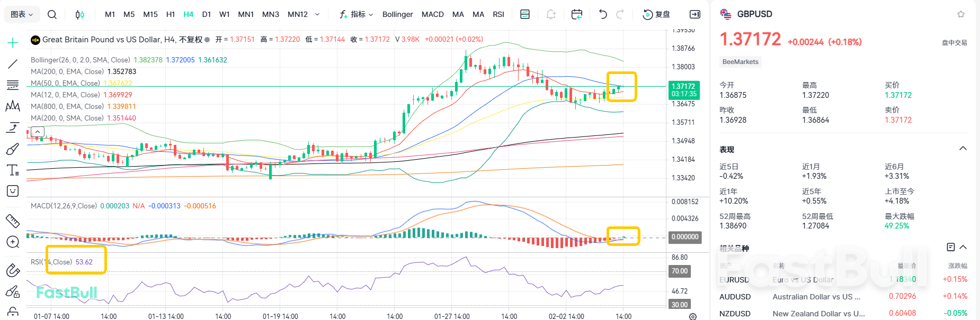Collapse the 表现 performance section
The height and width of the screenshot is (320, 980).
pos(963,149)
